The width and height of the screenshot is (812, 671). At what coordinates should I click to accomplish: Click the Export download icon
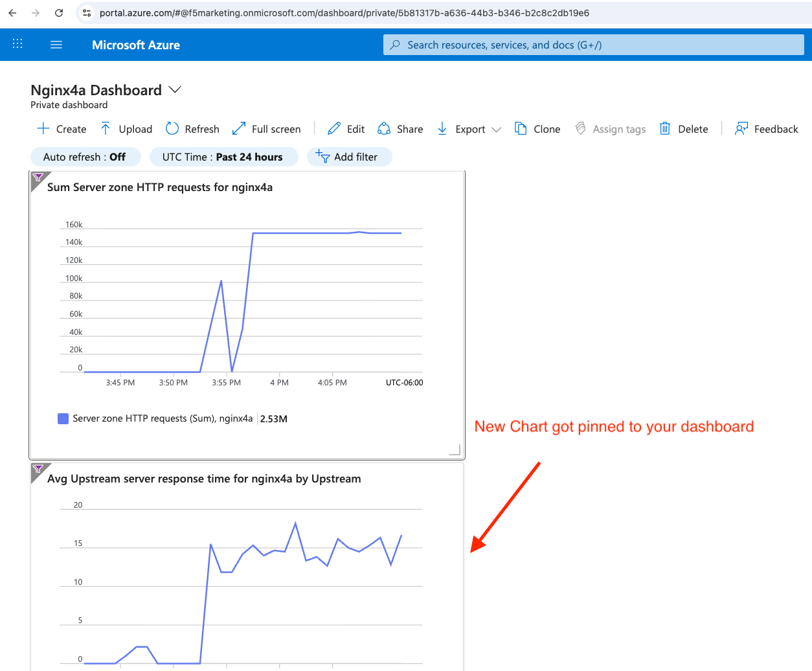(442, 128)
